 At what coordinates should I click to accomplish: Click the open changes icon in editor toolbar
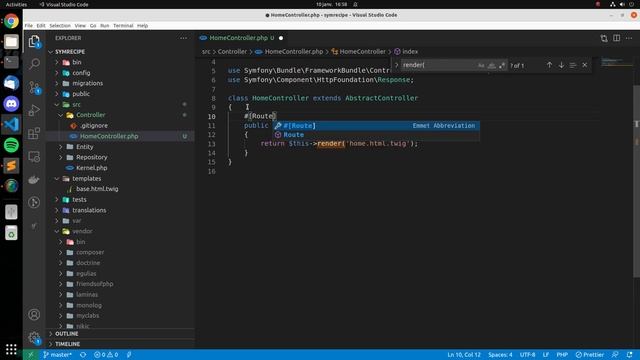(604, 38)
